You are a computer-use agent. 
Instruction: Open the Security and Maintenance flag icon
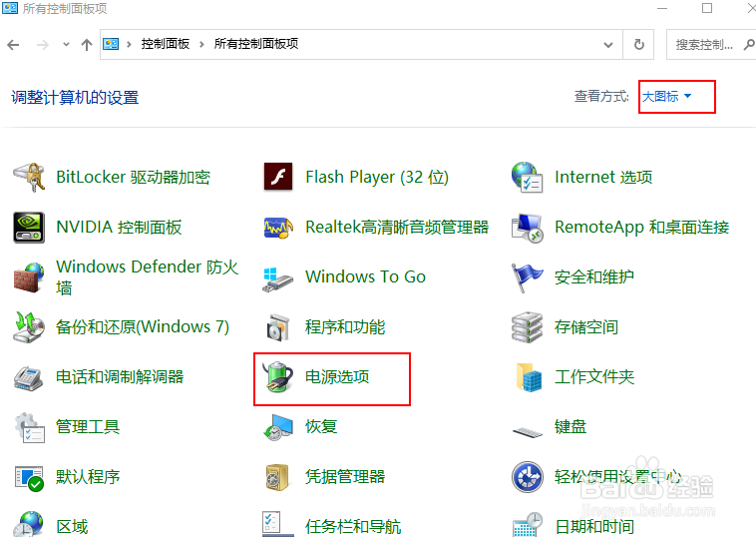[x=527, y=277]
